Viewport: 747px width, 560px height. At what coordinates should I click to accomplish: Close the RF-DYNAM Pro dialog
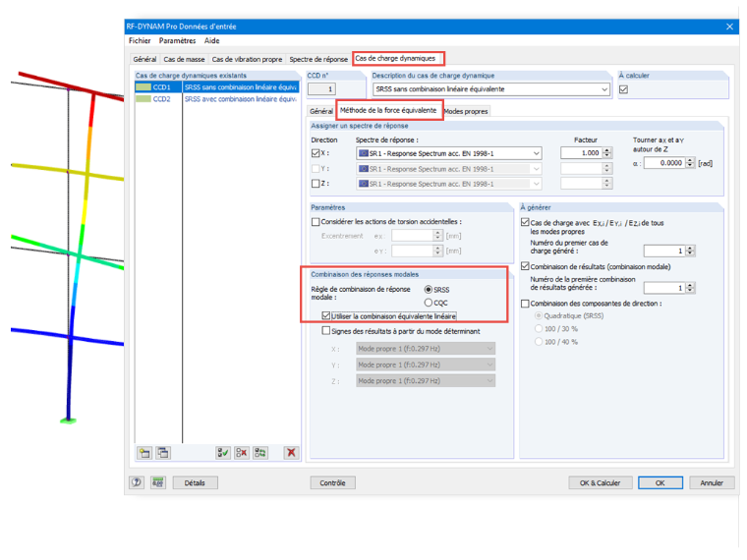(729, 27)
